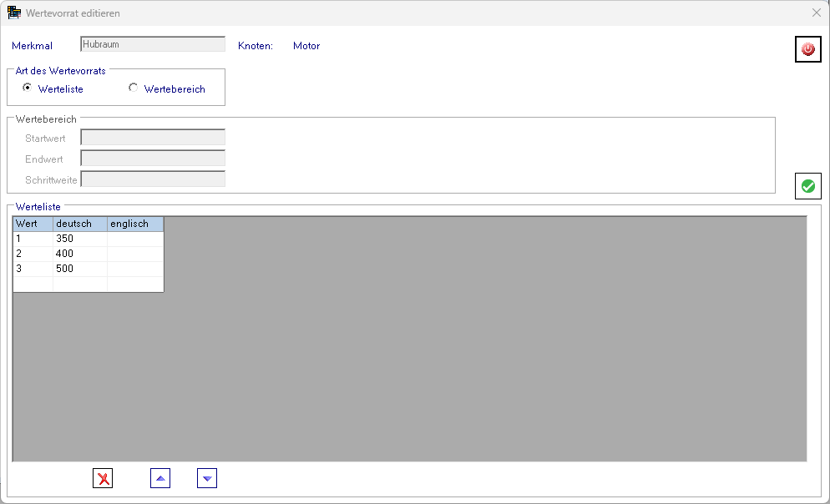The image size is (830, 504).
Task: Choose the Wertebereich radio option
Action: point(134,88)
